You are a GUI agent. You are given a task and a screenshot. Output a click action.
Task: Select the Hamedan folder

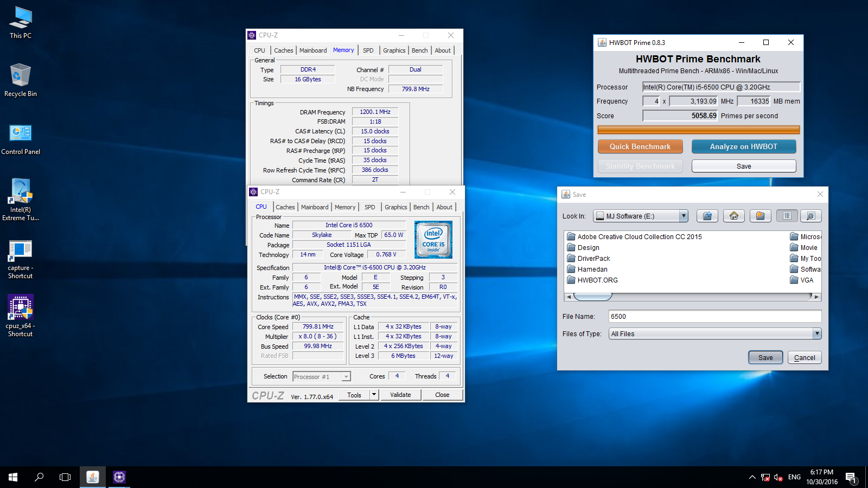pos(587,269)
